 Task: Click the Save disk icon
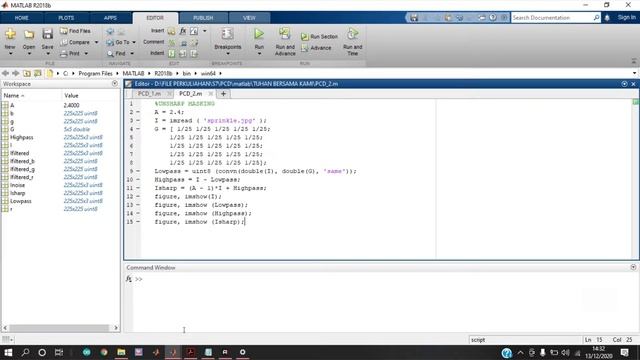click(x=47, y=34)
